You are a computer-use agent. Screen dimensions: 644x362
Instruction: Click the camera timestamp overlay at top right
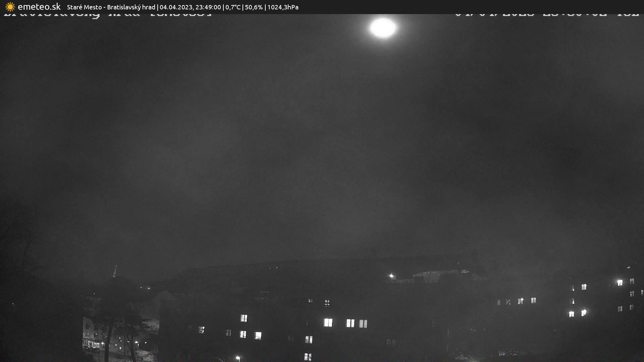547,15
